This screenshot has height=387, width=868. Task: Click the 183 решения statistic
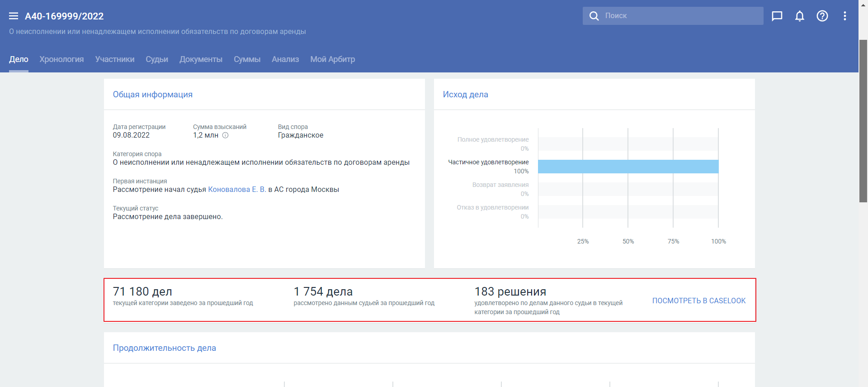[510, 291]
